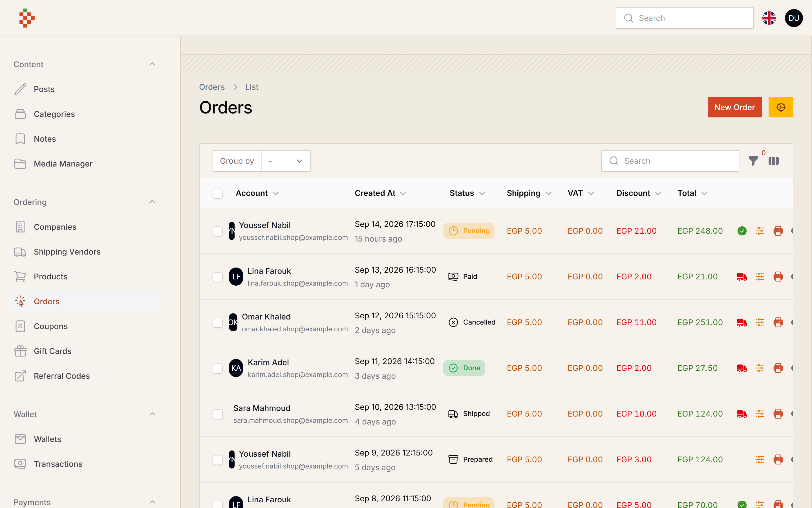Collapse the Content sidebar section
812x508 pixels.
[152, 64]
